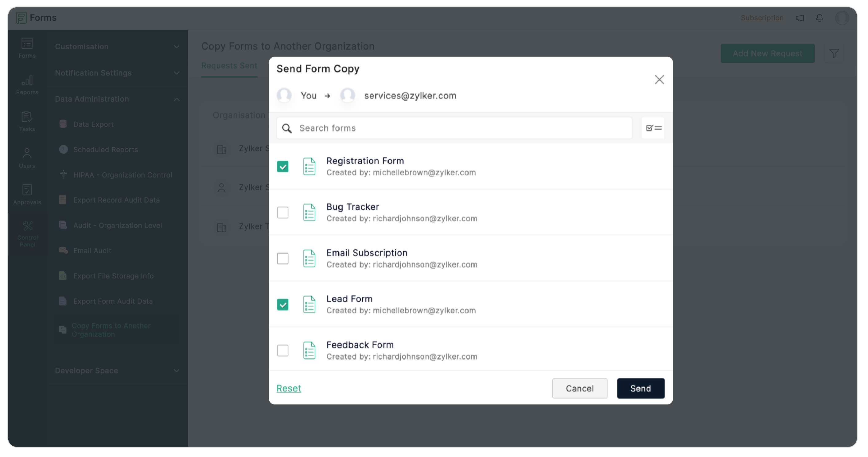
Task: Click the Reset link
Action: [288, 388]
